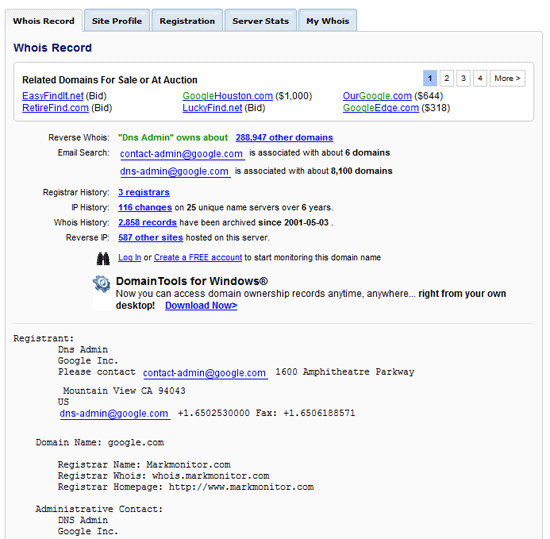
Task: Click the 'Administrative Contact:' label
Action: (x=99, y=509)
